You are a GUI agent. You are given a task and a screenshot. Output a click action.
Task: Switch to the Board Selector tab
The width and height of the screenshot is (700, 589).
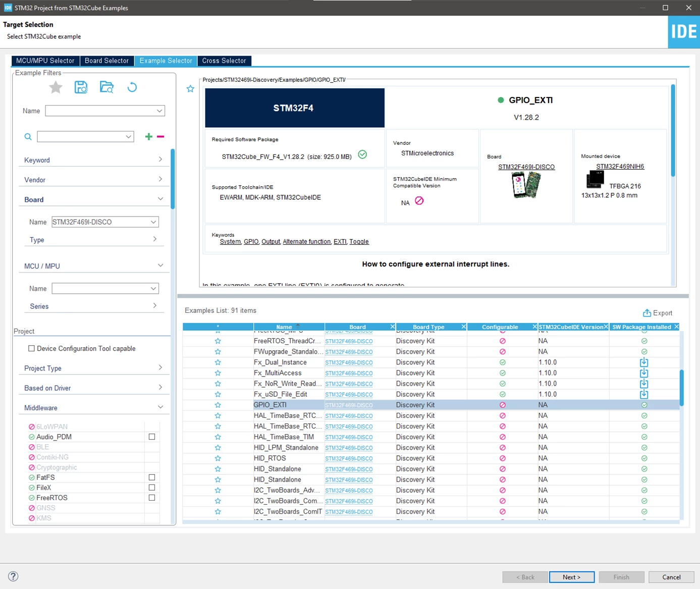pos(106,61)
